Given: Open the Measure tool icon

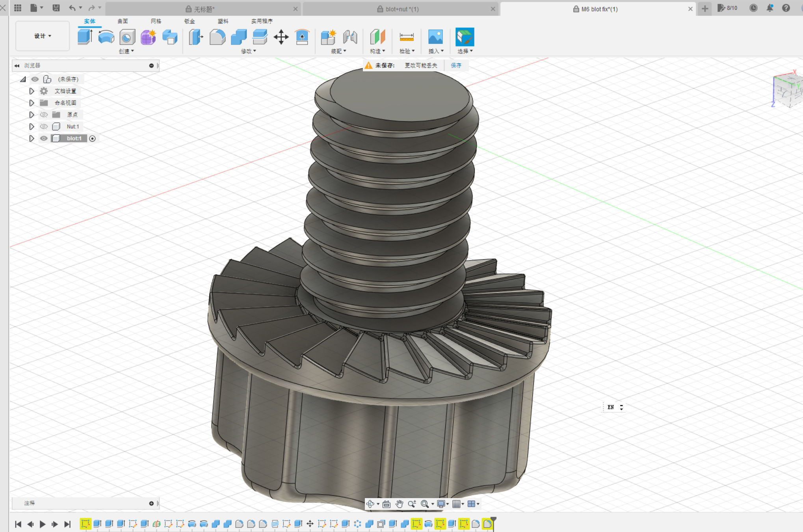Looking at the screenshot, I should click(406, 37).
